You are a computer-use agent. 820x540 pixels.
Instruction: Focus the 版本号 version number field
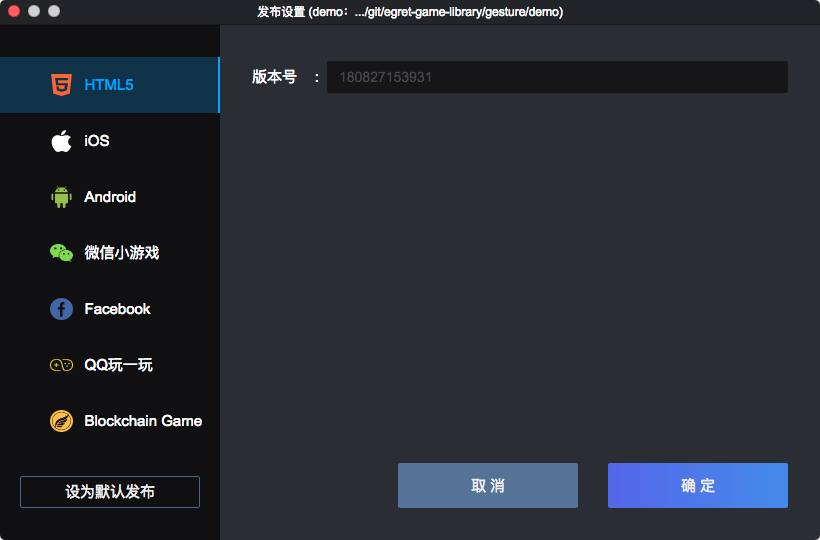tap(557, 77)
